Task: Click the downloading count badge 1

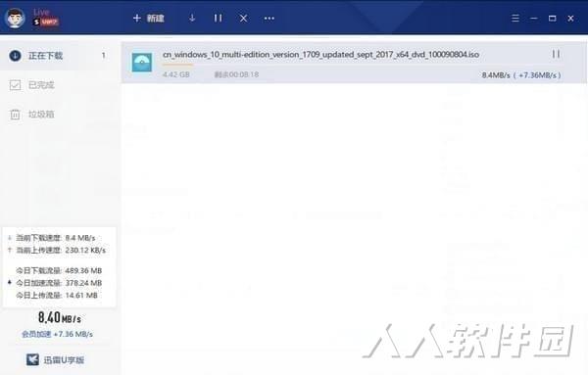Action: click(x=104, y=56)
